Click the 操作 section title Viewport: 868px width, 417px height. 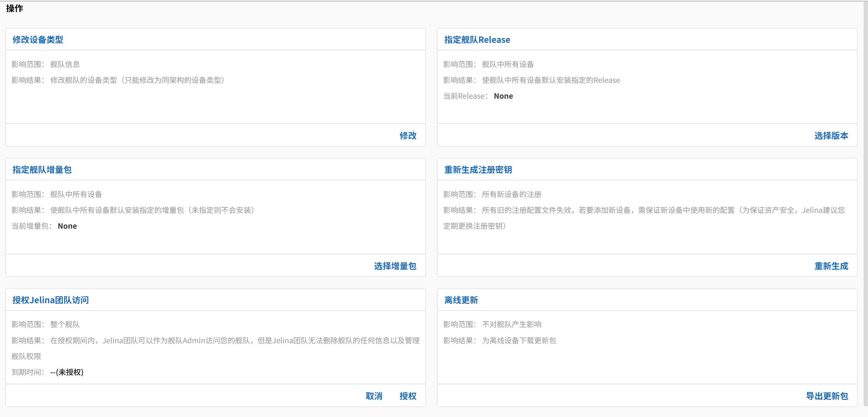tap(15, 8)
